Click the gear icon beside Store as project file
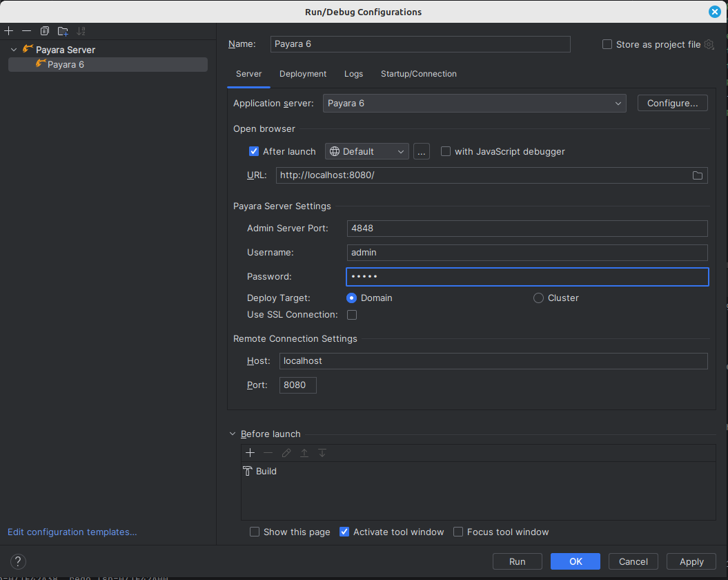728x580 pixels. (709, 44)
